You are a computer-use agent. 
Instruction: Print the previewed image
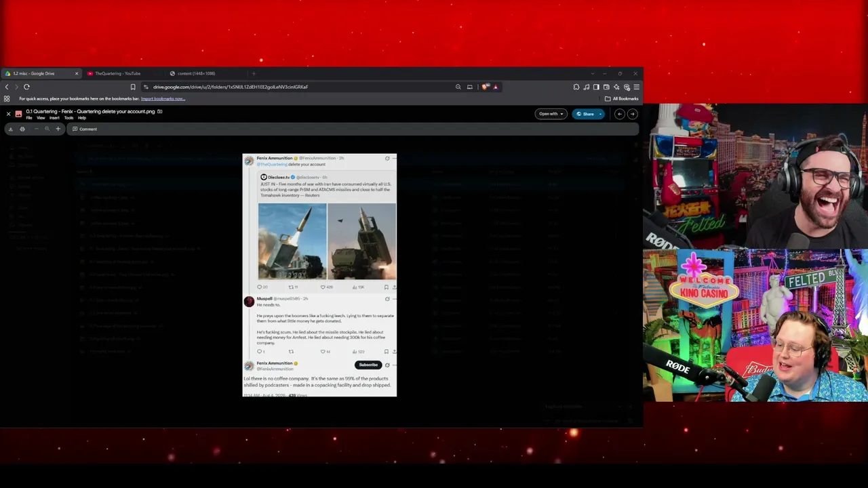pyautogui.click(x=22, y=129)
